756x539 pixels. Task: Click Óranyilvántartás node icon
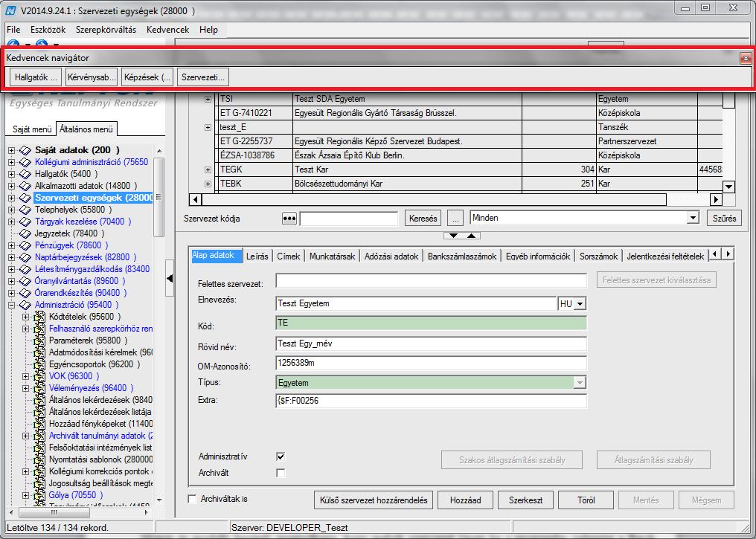tap(25, 281)
